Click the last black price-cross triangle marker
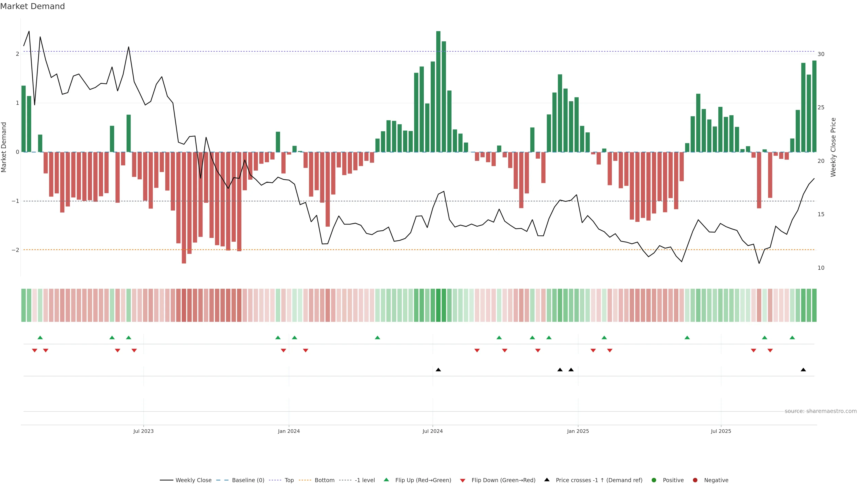The width and height of the screenshot is (868, 488). click(x=803, y=370)
